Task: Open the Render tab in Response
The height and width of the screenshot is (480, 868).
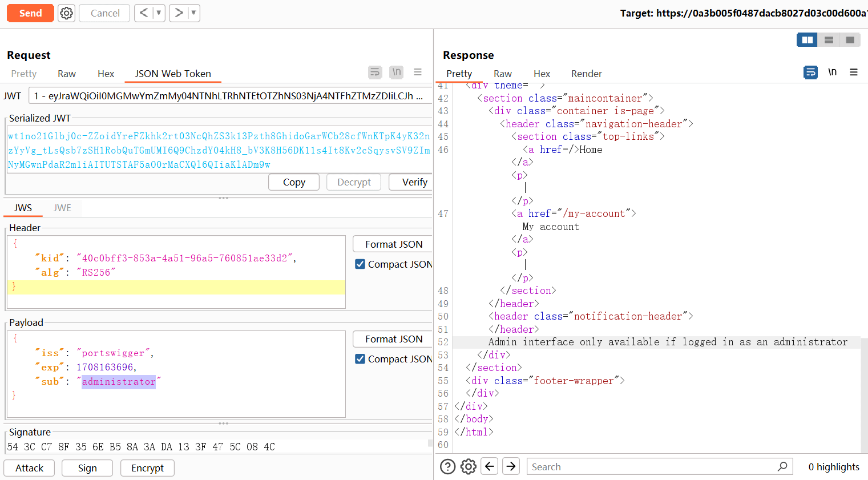Action: click(586, 74)
